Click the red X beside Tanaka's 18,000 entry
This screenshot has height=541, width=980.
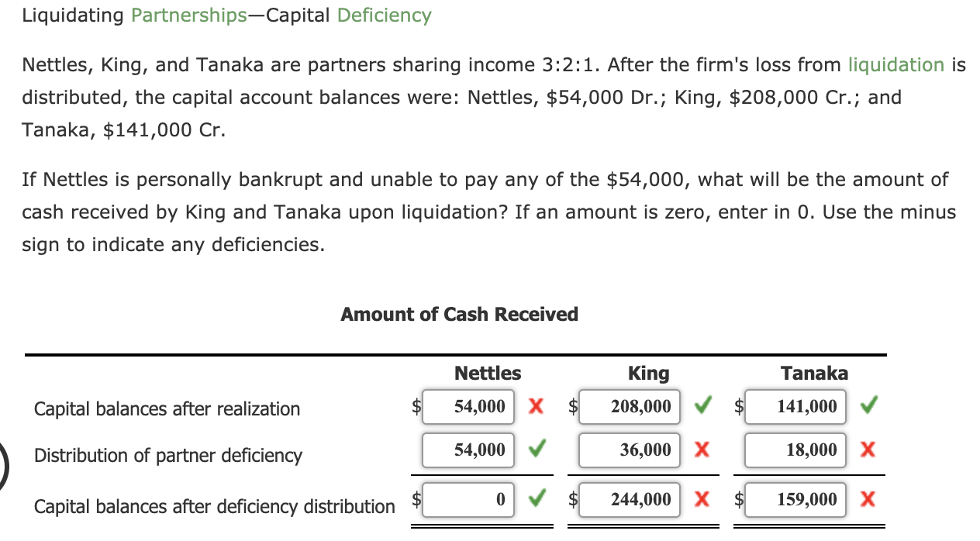(x=868, y=450)
